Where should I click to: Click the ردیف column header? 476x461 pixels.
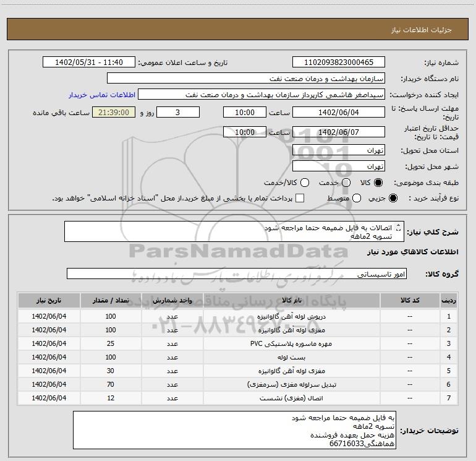(449, 300)
